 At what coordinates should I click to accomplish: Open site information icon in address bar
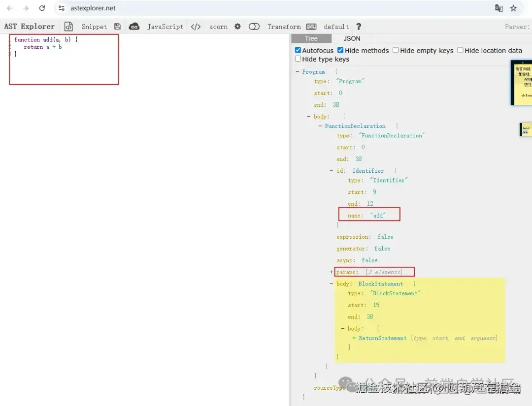[62, 8]
